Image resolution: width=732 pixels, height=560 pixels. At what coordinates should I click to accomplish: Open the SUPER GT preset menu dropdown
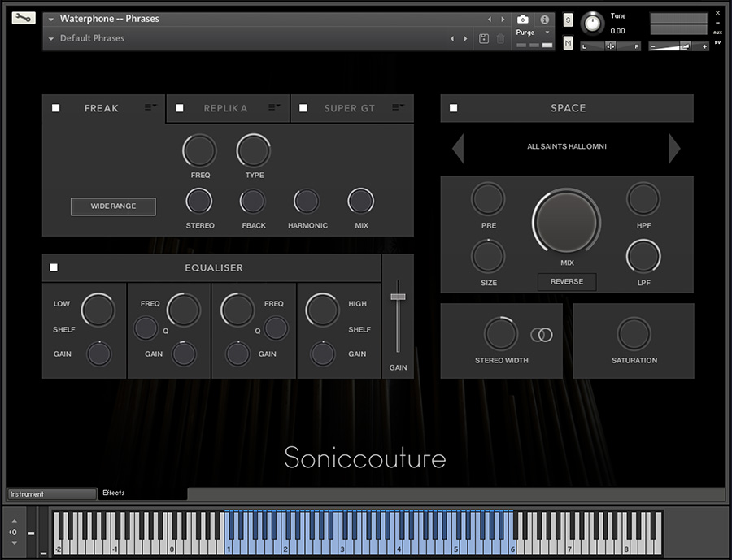point(398,107)
